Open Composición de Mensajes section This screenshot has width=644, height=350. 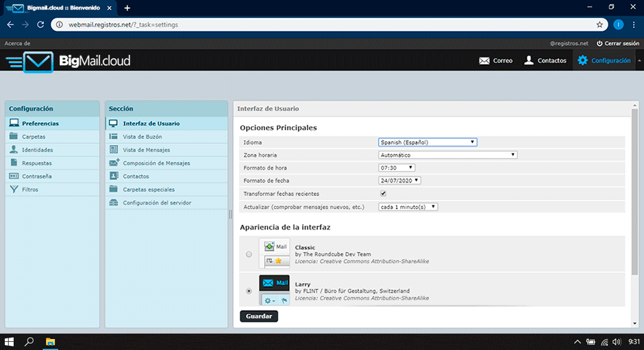coord(156,163)
